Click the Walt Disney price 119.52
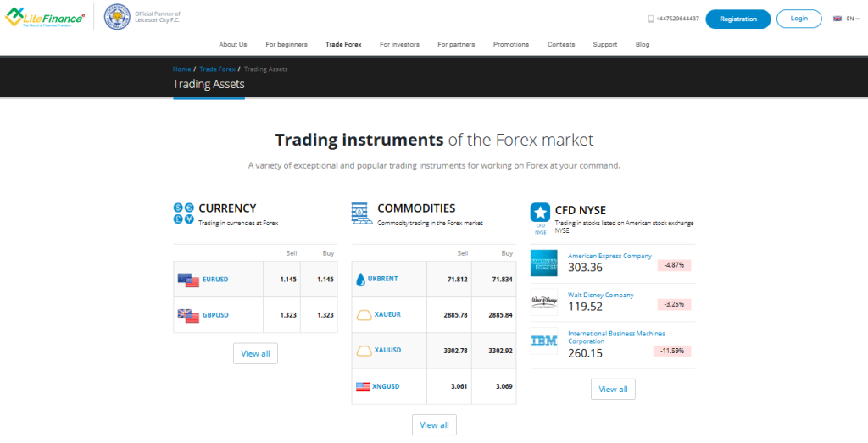This screenshot has width=868, height=443. point(585,307)
